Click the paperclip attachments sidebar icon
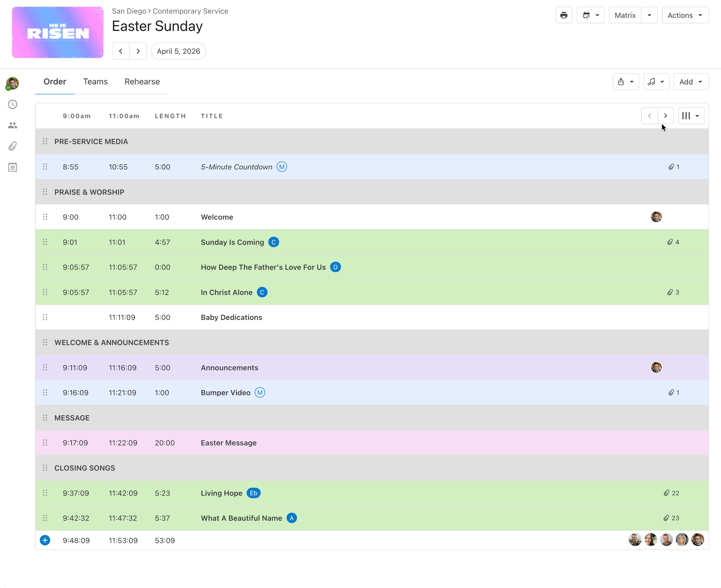The image size is (721, 588). tap(13, 146)
